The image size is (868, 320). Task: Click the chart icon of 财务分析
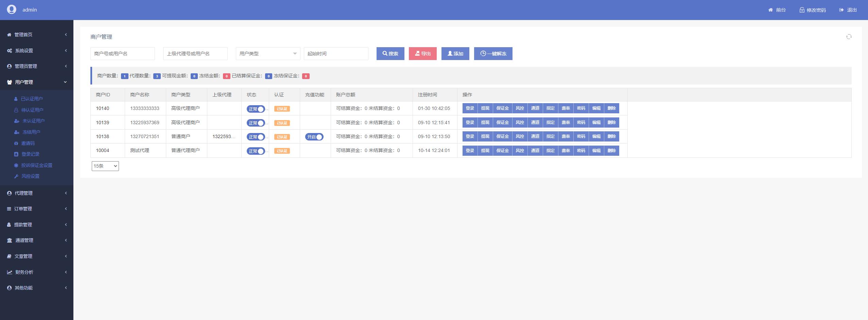pos(10,272)
